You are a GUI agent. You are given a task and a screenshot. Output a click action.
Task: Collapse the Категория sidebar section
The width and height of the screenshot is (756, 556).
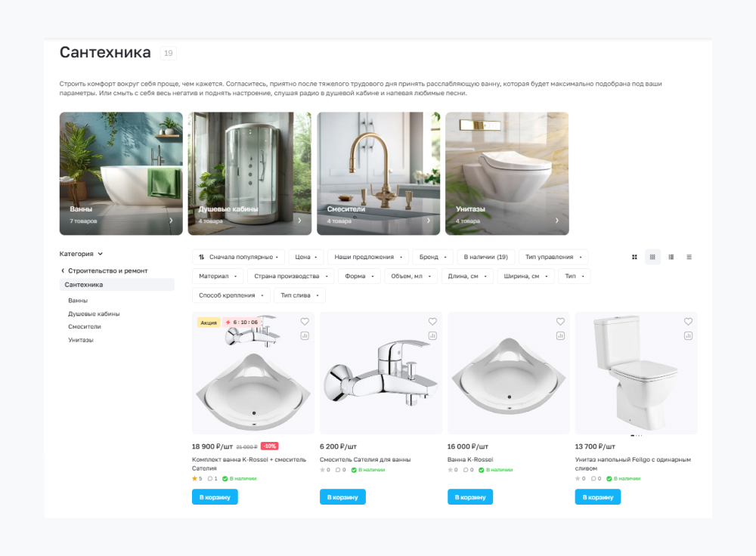click(81, 254)
